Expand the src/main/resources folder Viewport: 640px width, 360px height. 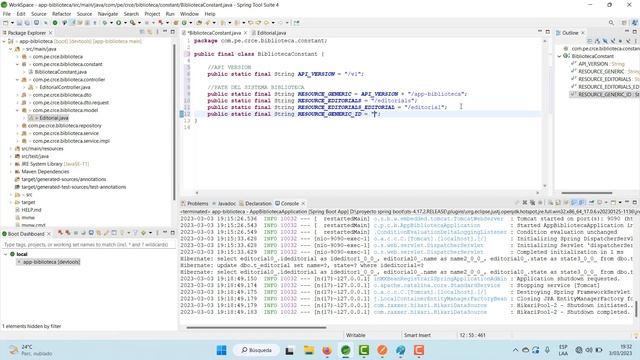[11, 149]
